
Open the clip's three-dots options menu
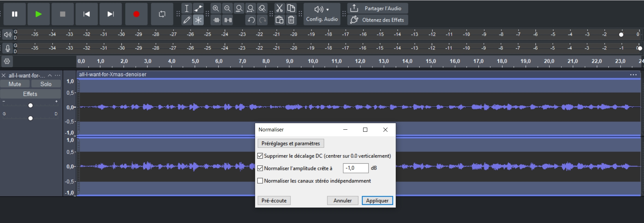click(x=633, y=74)
